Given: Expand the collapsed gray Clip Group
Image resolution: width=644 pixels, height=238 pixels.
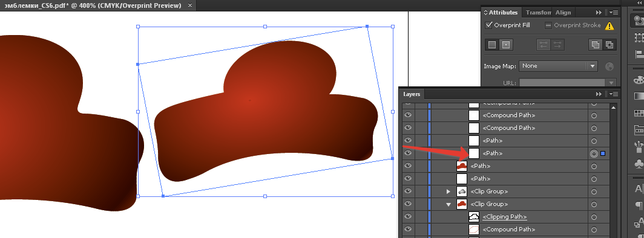Looking at the screenshot, I should tap(449, 191).
